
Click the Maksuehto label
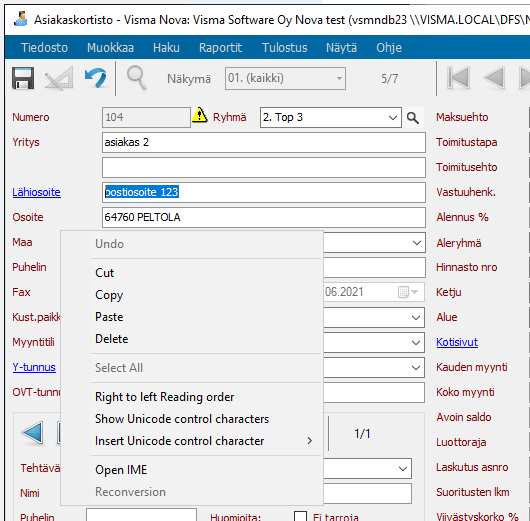coord(462,117)
